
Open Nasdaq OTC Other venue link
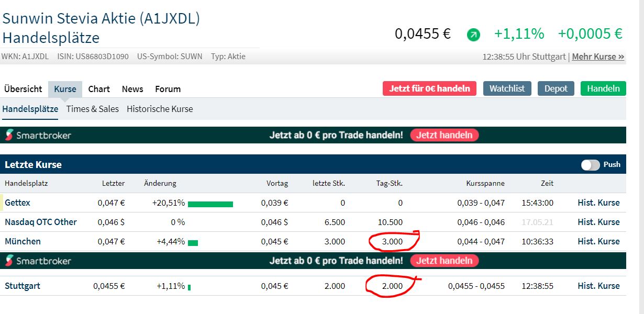click(x=41, y=222)
